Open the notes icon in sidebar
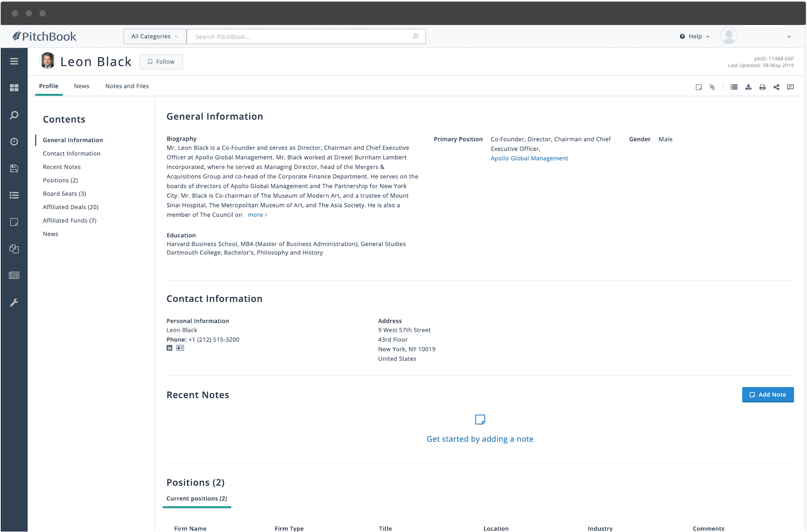Screen dimensions: 807x532 14,222
